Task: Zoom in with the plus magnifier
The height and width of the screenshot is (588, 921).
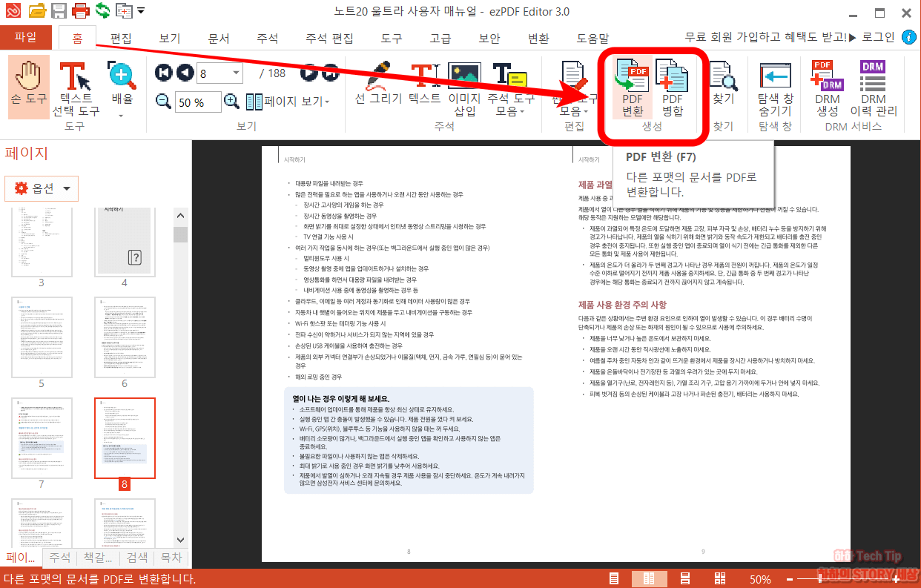Action: (x=231, y=101)
